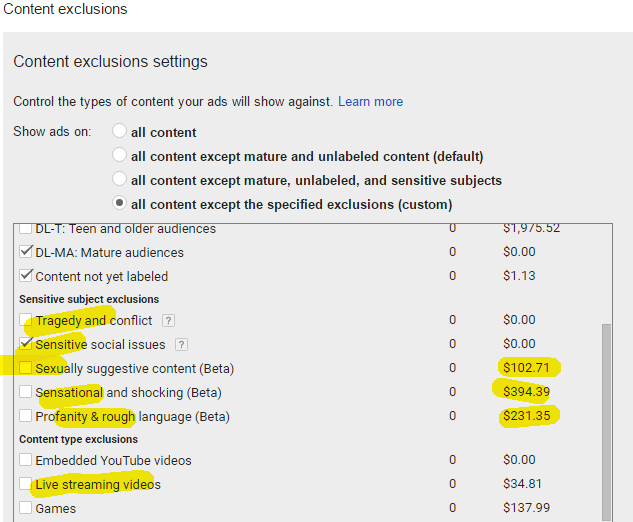The height and width of the screenshot is (522, 633).
Task: Enable Tragedy and conflict exclusion checkbox
Action: coord(26,321)
